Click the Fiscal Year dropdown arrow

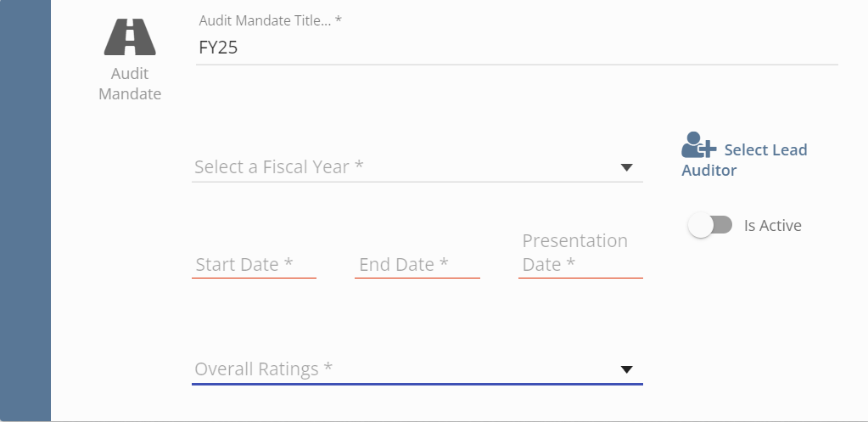click(x=627, y=167)
